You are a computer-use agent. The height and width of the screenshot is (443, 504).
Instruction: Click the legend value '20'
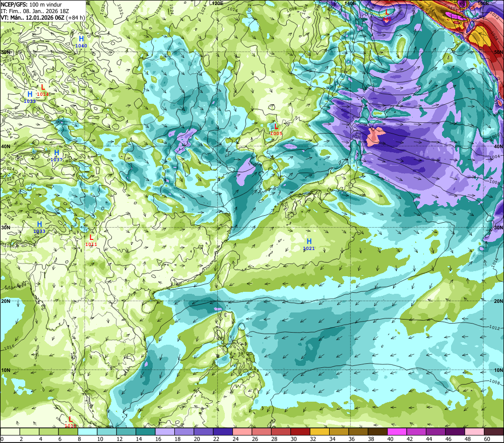197,439
